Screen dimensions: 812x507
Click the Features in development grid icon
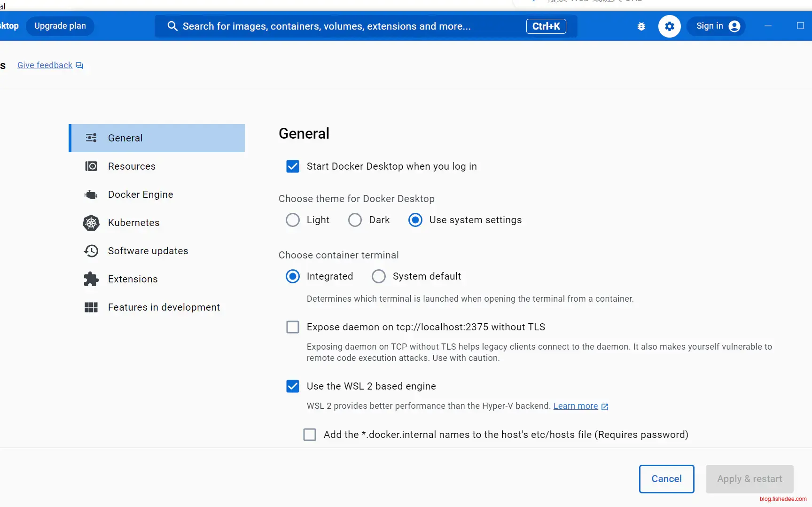pos(91,307)
